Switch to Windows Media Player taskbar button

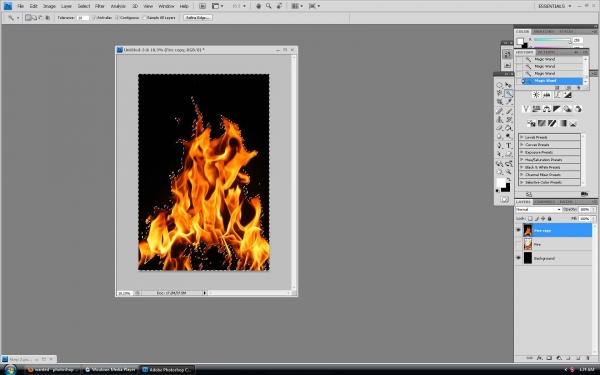(x=111, y=370)
